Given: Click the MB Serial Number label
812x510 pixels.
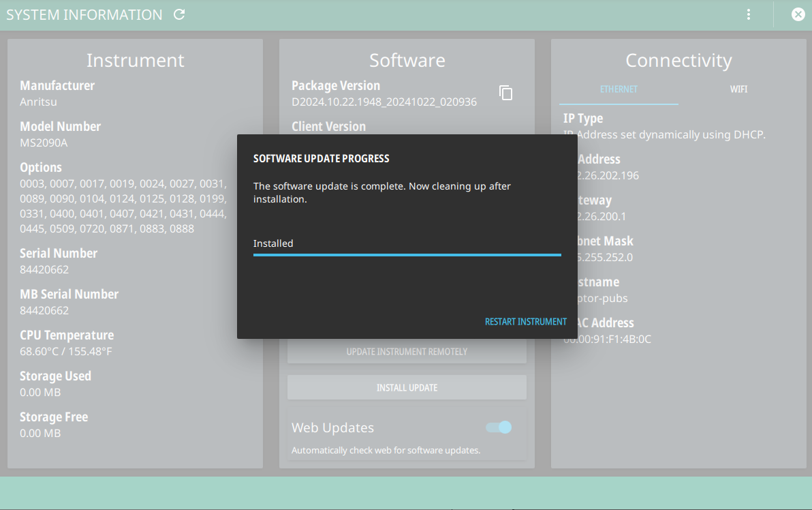Looking at the screenshot, I should point(69,294).
